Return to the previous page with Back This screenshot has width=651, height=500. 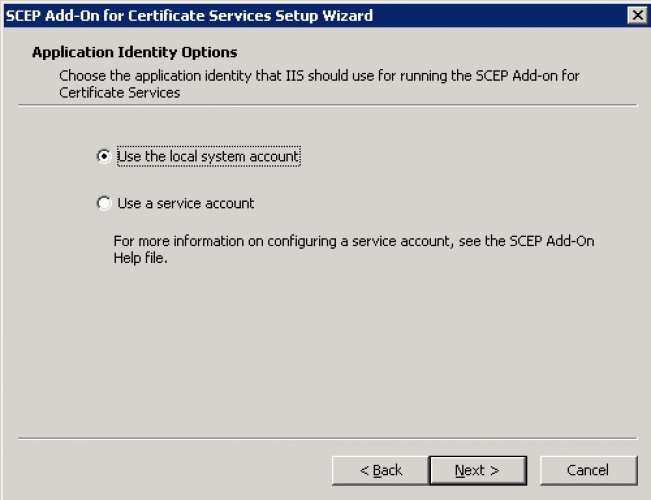pos(380,471)
